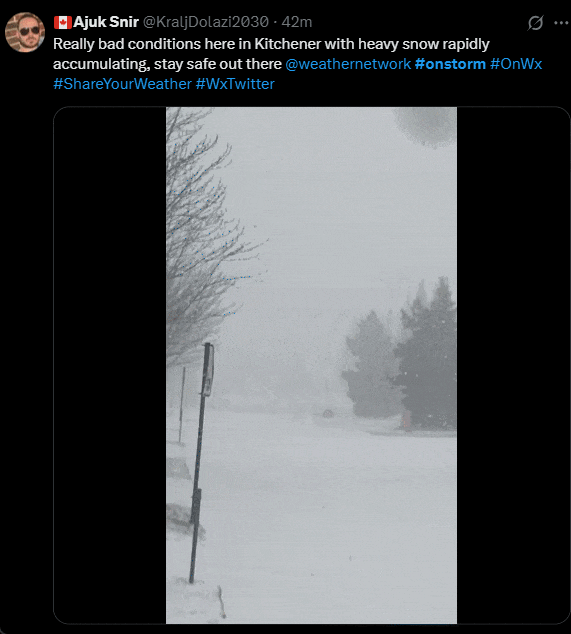Click the right black letterbox bar
571x634 pixels.
click(x=513, y=365)
